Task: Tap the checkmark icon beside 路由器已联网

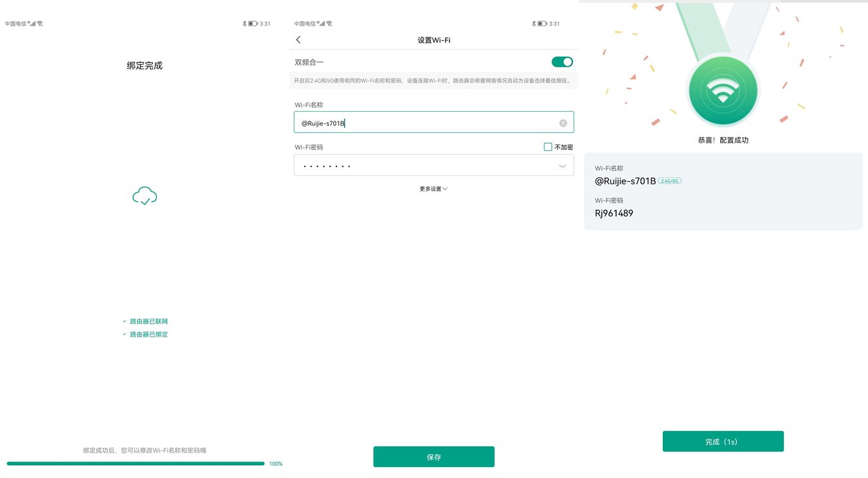Action: 125,321
